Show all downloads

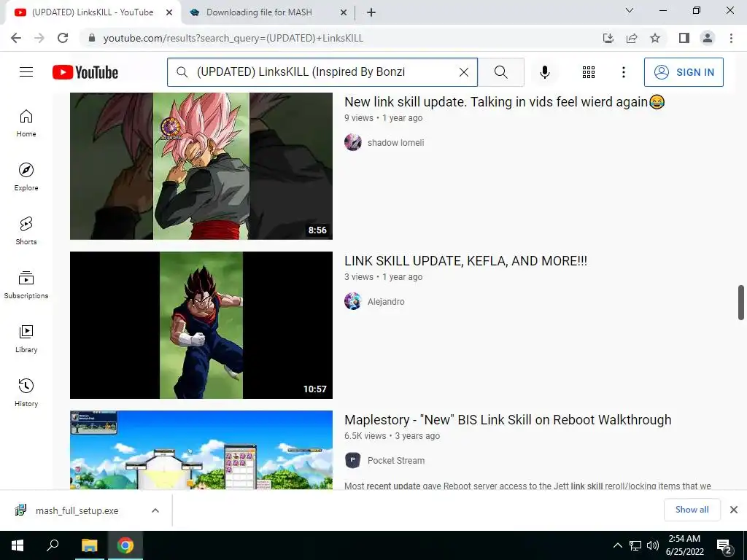coord(692,510)
